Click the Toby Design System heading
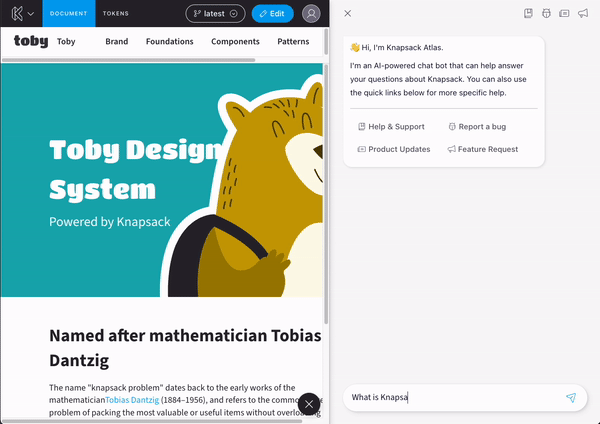This screenshot has height=424, width=600. pos(136,169)
